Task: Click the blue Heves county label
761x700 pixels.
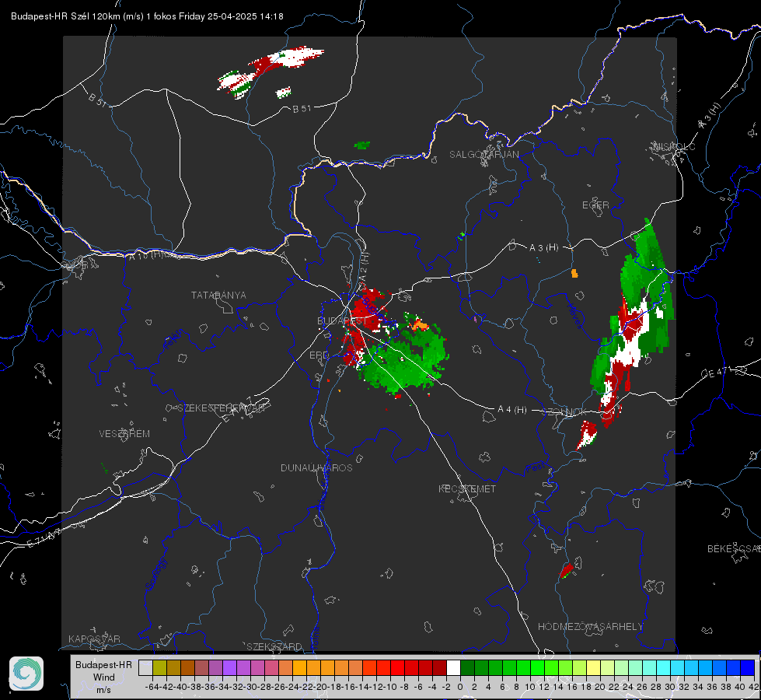Action: tap(574, 315)
